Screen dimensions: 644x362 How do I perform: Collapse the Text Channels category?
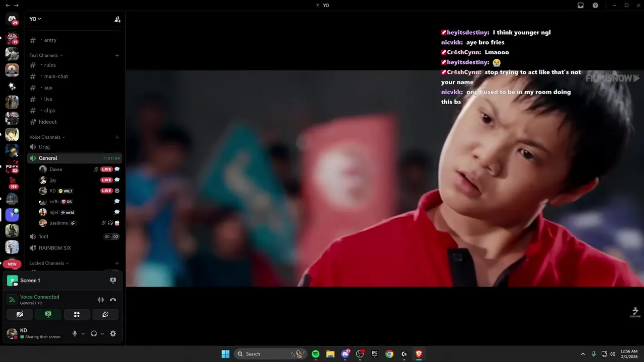(46, 55)
